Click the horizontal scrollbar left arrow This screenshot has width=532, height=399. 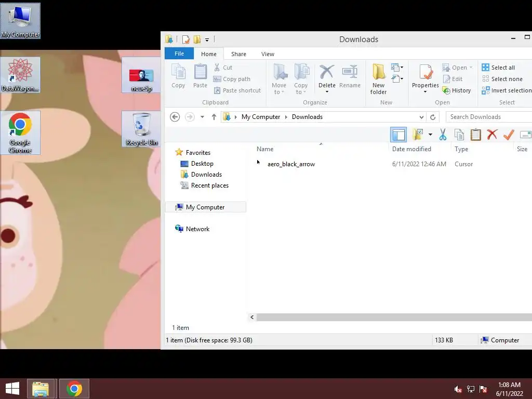pos(252,317)
